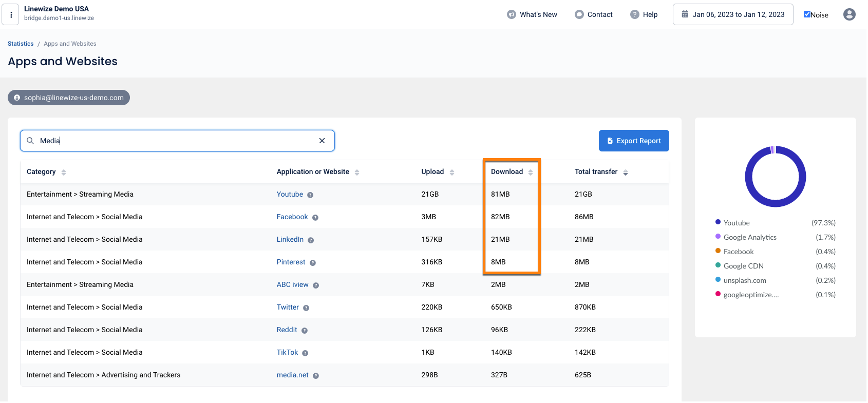Sort by Total transfer column

point(626,172)
